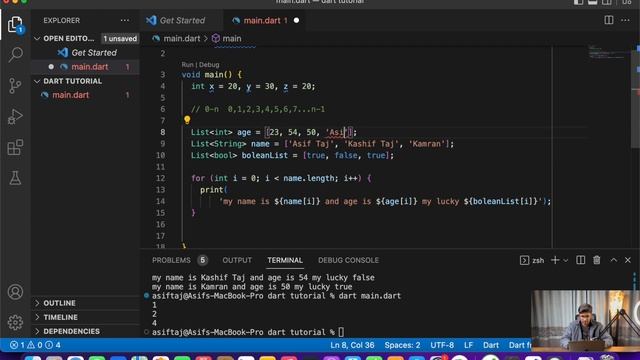Open editor more actions ellipsis
640x360 pixels.
click(x=625, y=20)
